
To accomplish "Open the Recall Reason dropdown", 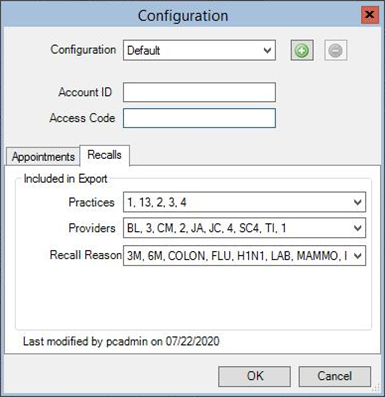I will click(244, 256).
